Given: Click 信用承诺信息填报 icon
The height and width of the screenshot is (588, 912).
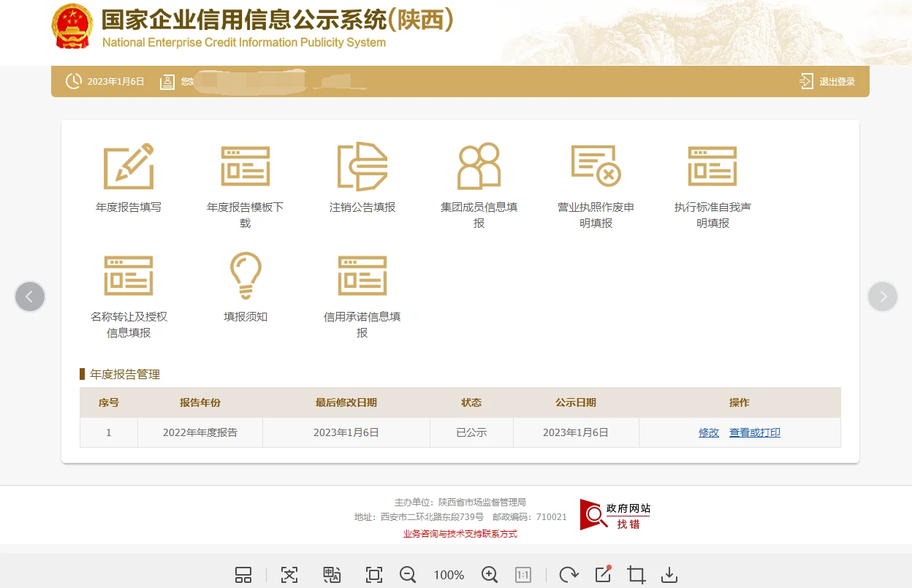Looking at the screenshot, I should point(362,276).
